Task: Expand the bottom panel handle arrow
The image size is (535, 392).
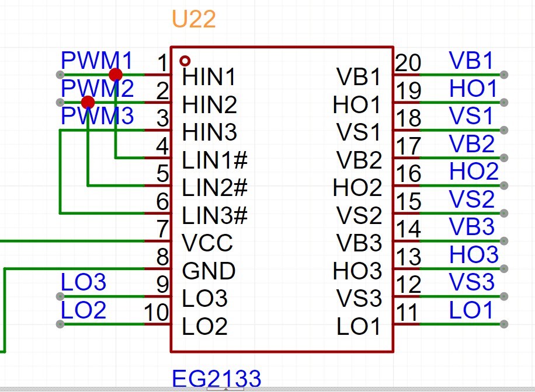Action: tap(225, 389)
